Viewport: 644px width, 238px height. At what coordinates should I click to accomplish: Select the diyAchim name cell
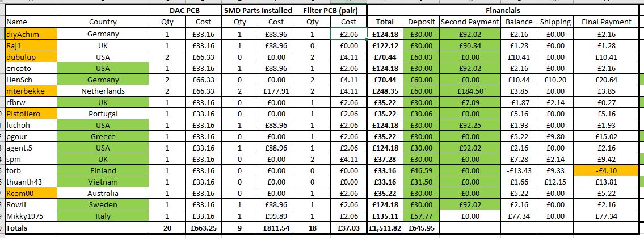tap(31, 34)
